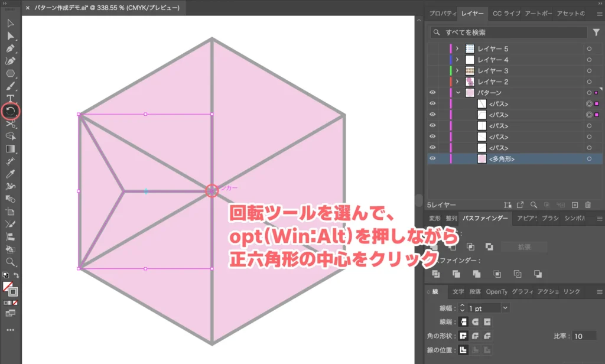
Task: Hide the <多角形> layer
Action: (432, 158)
